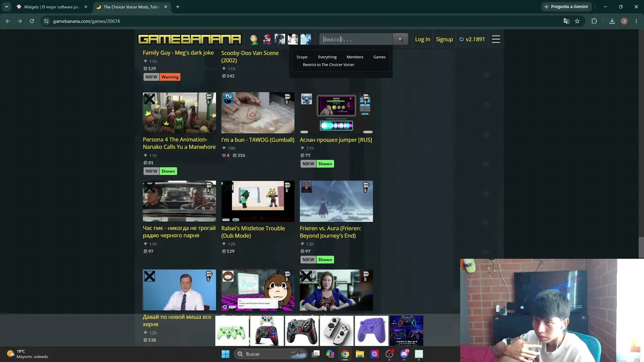This screenshot has height=362, width=644.
Task: Open the hamburger main menu
Action: pos(496,39)
